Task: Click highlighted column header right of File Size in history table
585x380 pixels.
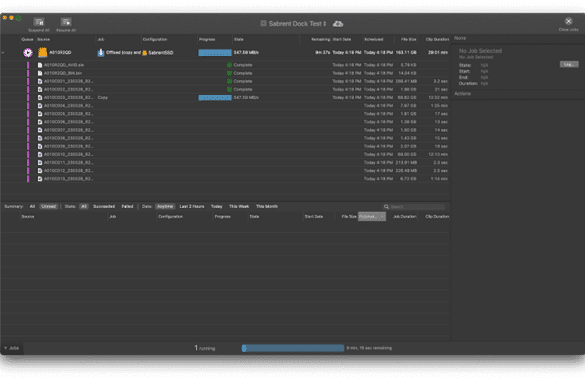Action: 372,217
